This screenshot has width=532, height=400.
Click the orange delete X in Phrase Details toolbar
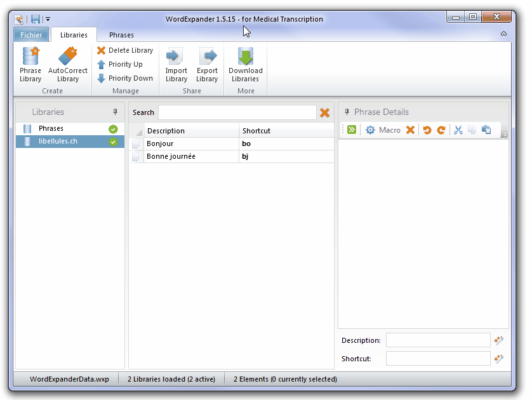(411, 130)
